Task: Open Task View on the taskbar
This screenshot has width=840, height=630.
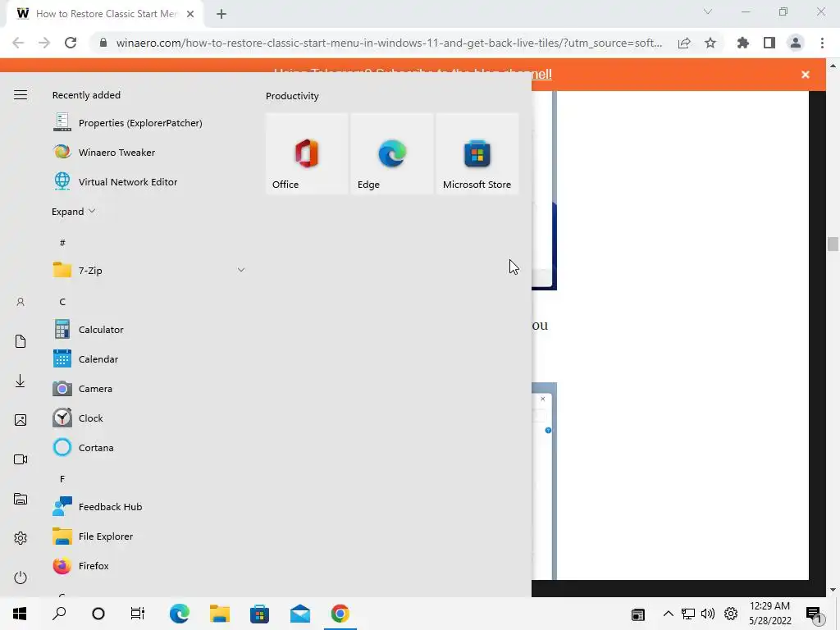Action: 138,614
